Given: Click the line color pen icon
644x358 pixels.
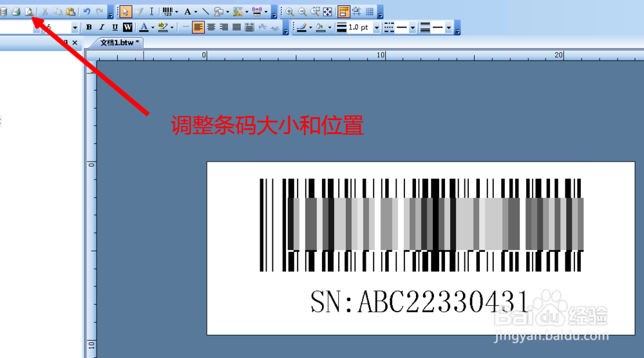Looking at the screenshot, I should 302,28.
